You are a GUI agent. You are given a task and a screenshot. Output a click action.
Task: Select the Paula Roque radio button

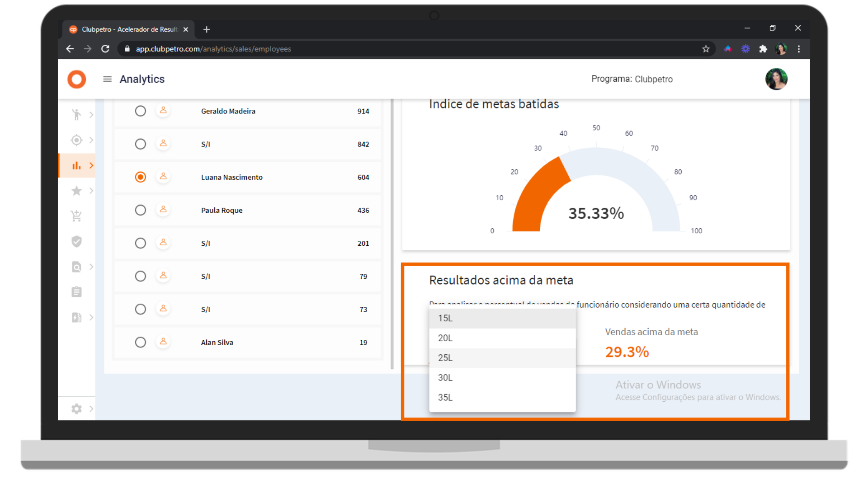(x=140, y=210)
